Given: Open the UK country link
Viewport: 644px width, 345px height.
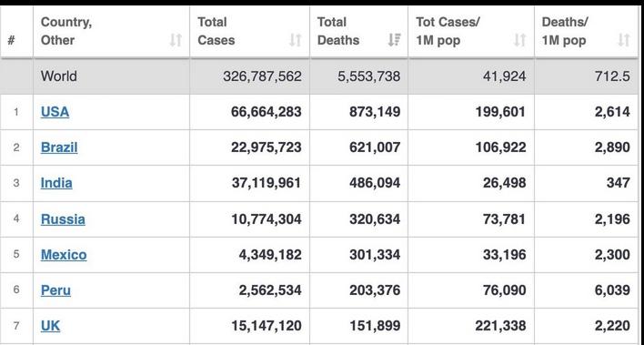Looking at the screenshot, I should pyautogui.click(x=51, y=326).
